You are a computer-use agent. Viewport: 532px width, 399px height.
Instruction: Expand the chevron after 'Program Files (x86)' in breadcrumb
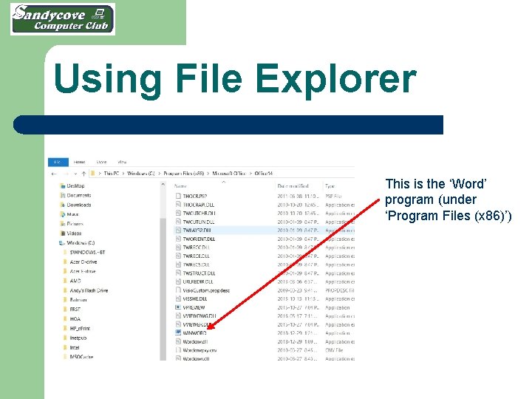(208, 174)
